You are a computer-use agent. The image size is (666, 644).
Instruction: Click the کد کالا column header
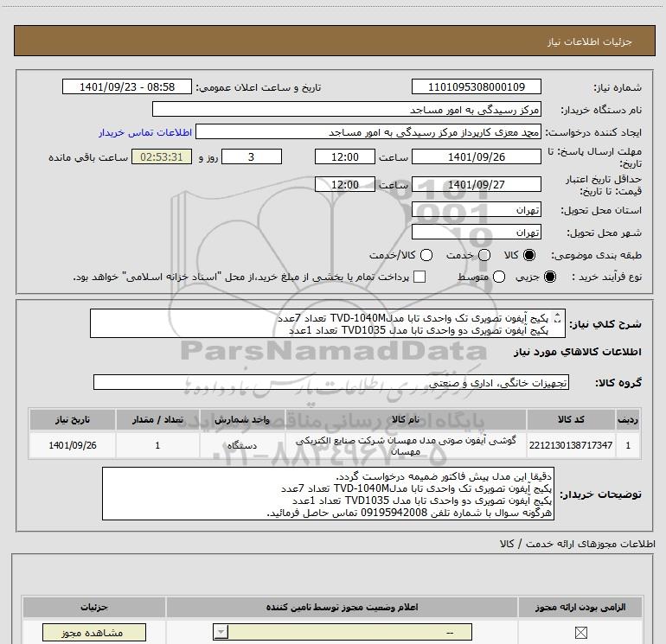tap(571, 420)
